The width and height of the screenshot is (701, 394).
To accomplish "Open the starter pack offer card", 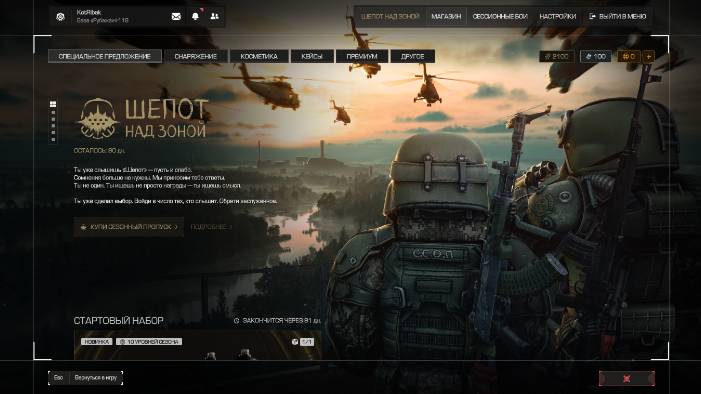I will click(x=197, y=345).
